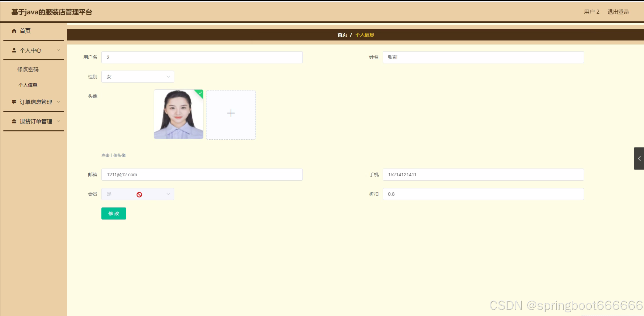Screen dimensions: 644x316
Task: Click the 邮箱 input field
Action: click(x=202, y=175)
